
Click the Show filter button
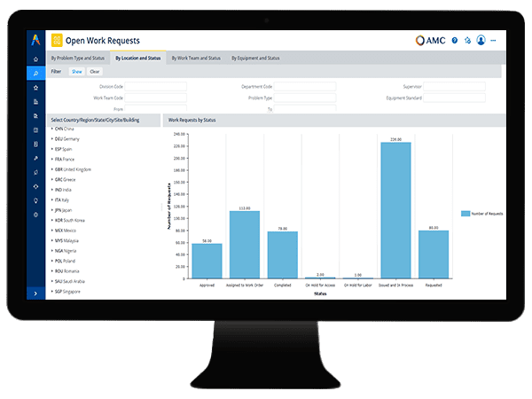pyautogui.click(x=77, y=72)
